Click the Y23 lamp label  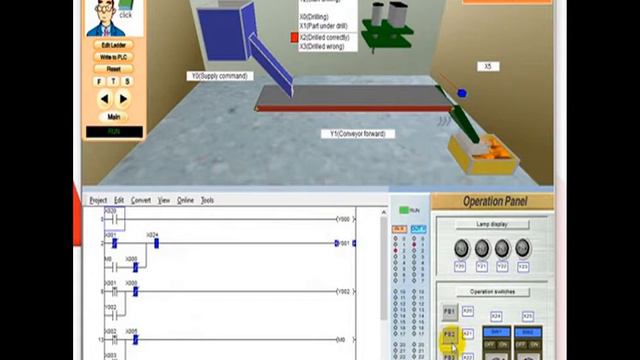[523, 267]
